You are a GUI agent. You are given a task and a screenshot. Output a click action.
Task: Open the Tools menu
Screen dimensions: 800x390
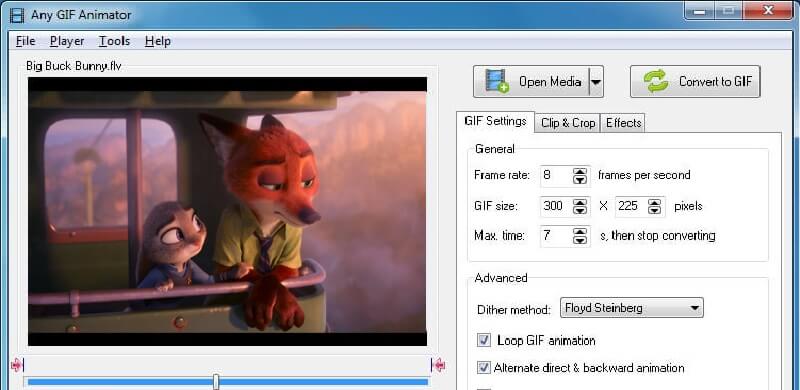[x=114, y=41]
